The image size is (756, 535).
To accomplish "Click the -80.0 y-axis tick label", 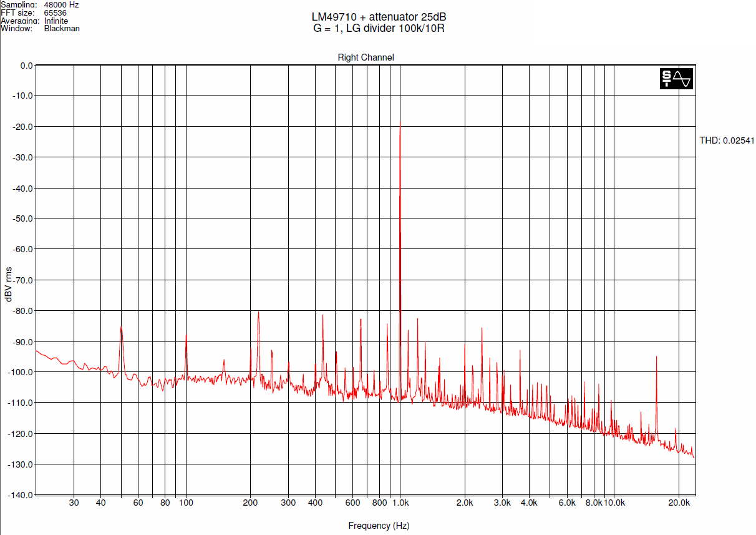I will 22,310.
